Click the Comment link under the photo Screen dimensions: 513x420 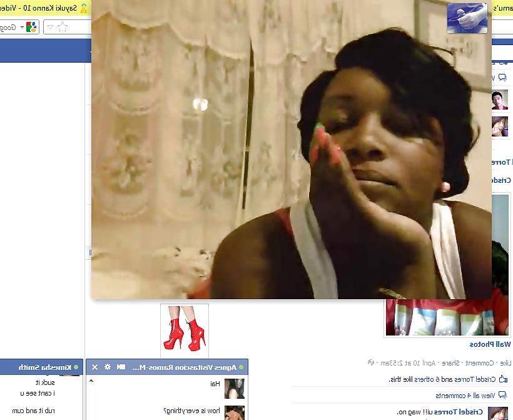coord(480,363)
